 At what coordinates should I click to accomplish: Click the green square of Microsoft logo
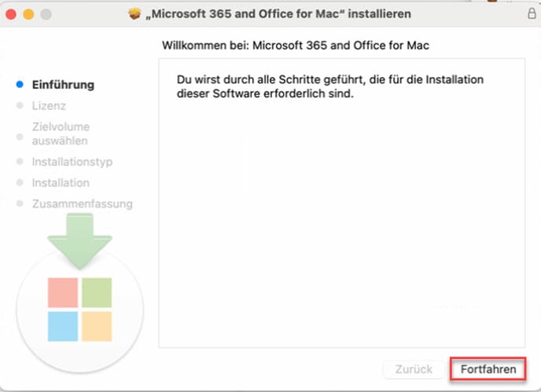[x=97, y=293]
